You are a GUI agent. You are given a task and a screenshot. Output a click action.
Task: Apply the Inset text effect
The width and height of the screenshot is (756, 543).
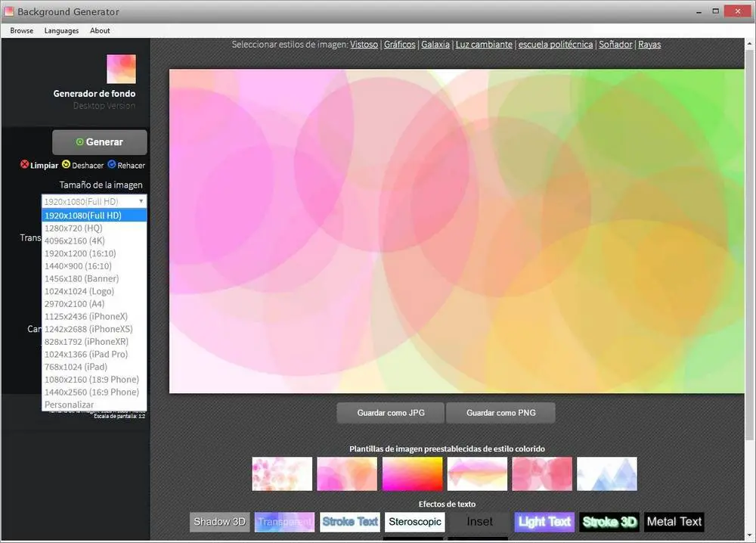(479, 522)
